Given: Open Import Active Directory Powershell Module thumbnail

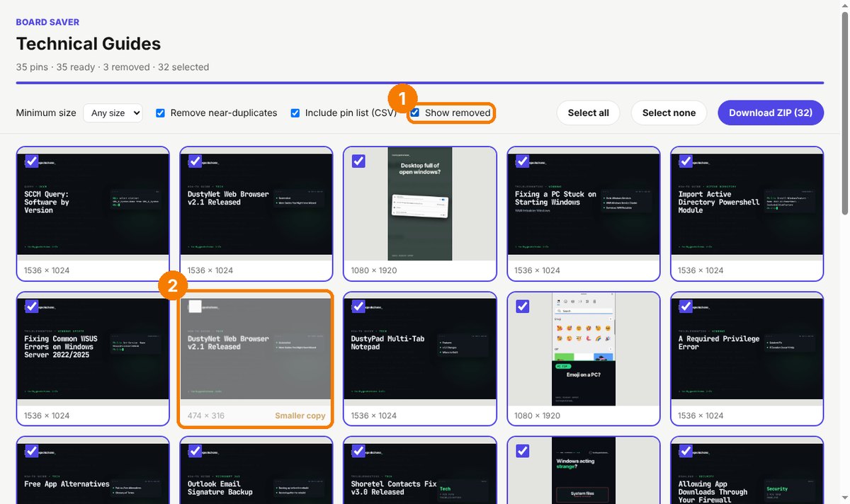Looking at the screenshot, I should [x=747, y=204].
